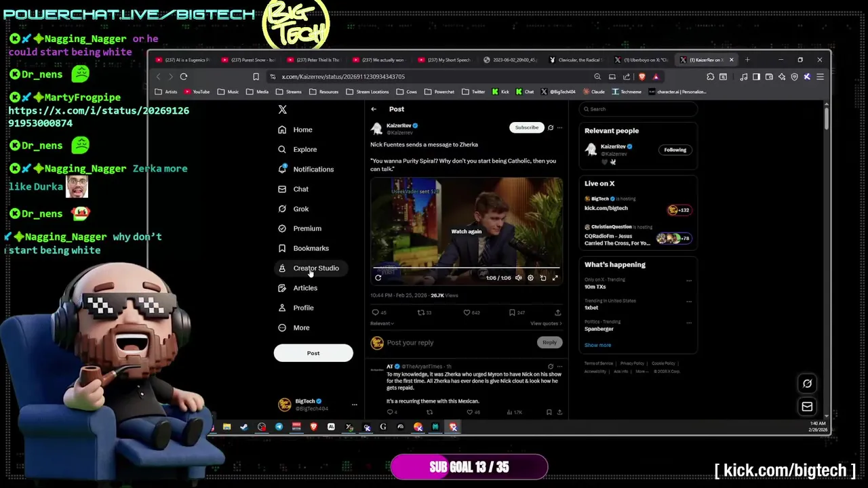The height and width of the screenshot is (488, 868).
Task: Open Grok explain icon on KaizerRev post
Action: click(x=551, y=127)
